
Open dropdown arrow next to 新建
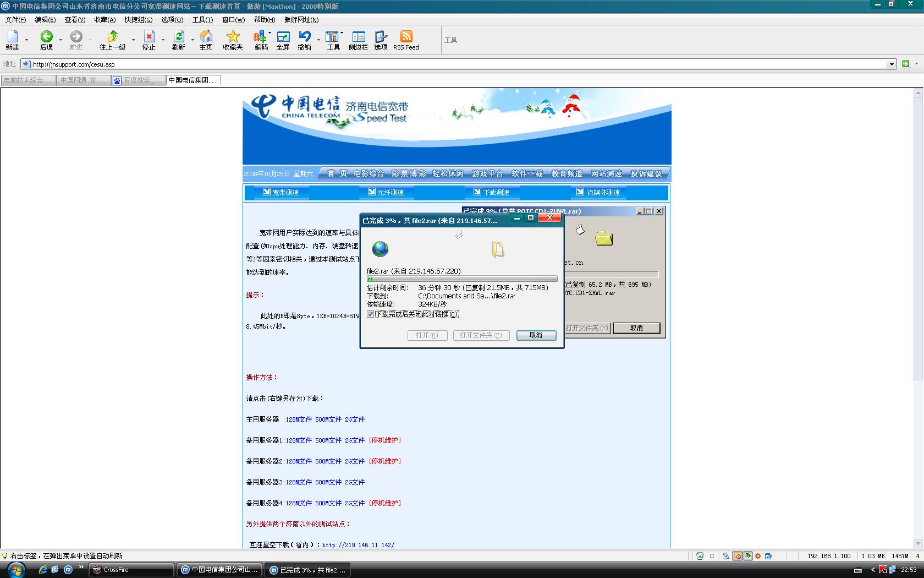26,40
